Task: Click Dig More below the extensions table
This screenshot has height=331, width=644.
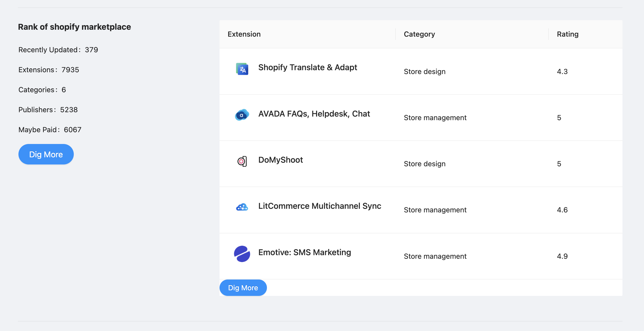Action: coord(243,288)
